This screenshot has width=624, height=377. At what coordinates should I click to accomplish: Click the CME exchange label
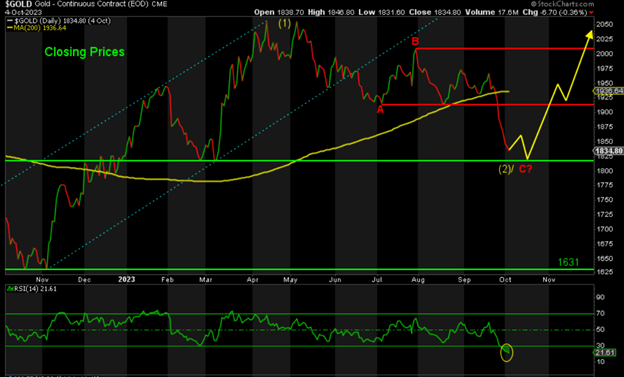point(159,4)
